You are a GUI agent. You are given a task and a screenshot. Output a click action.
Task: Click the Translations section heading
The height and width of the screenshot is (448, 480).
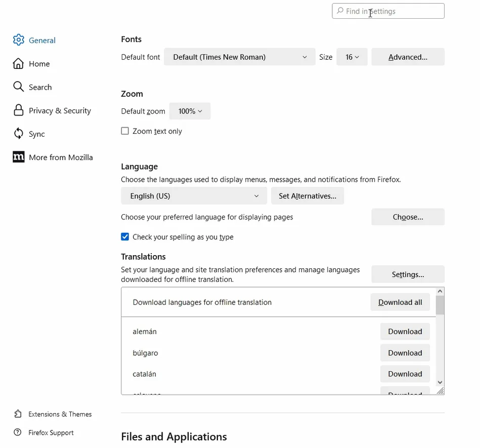tap(143, 257)
